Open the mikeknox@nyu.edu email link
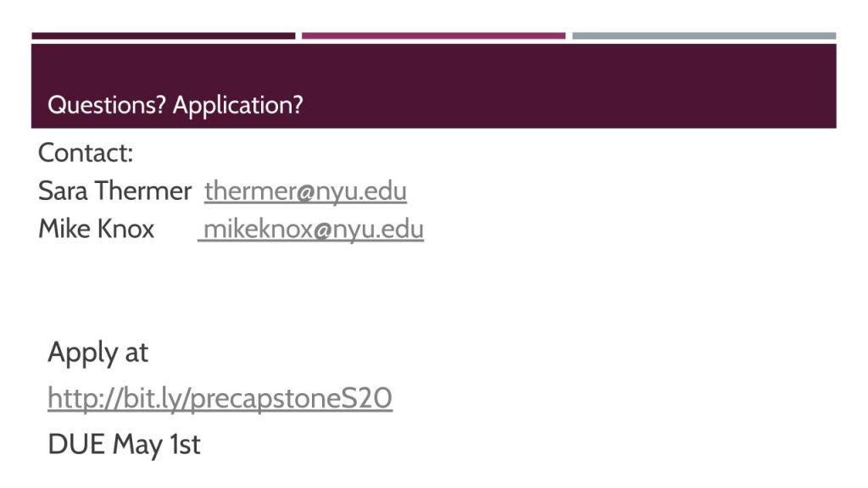Screen dimensions: 868x488 pos(312,229)
